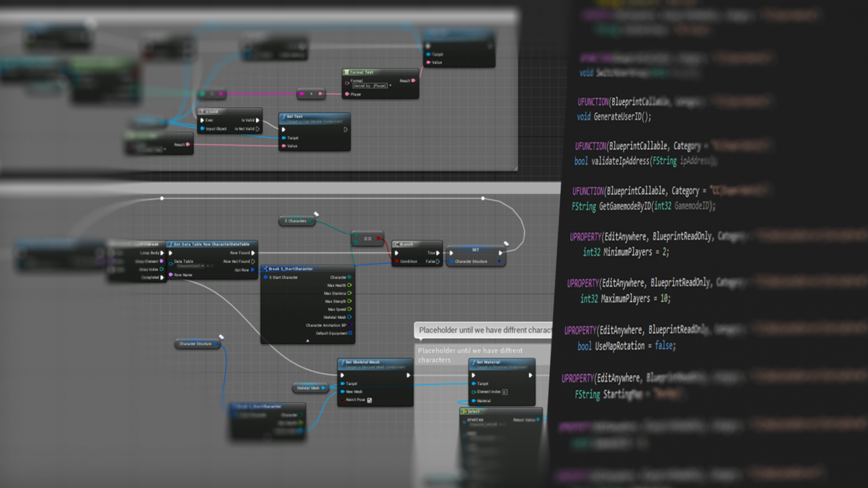Click the Row Name input pin
This screenshot has height=488, width=868.
tap(171, 275)
